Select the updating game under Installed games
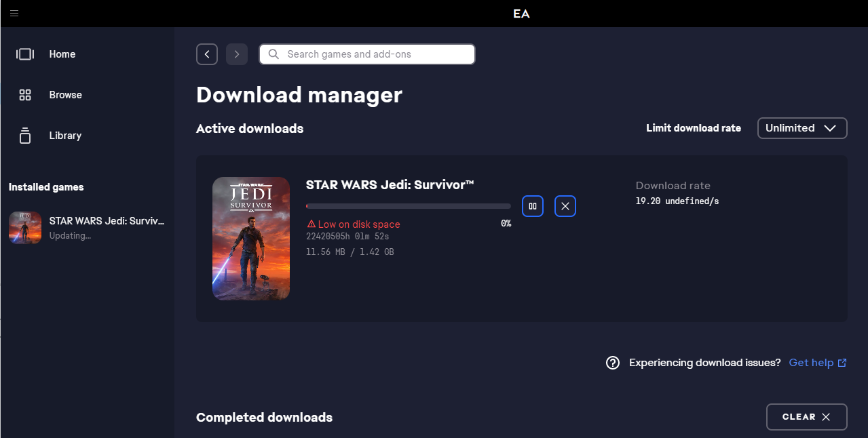The image size is (868, 438). pyautogui.click(x=87, y=227)
